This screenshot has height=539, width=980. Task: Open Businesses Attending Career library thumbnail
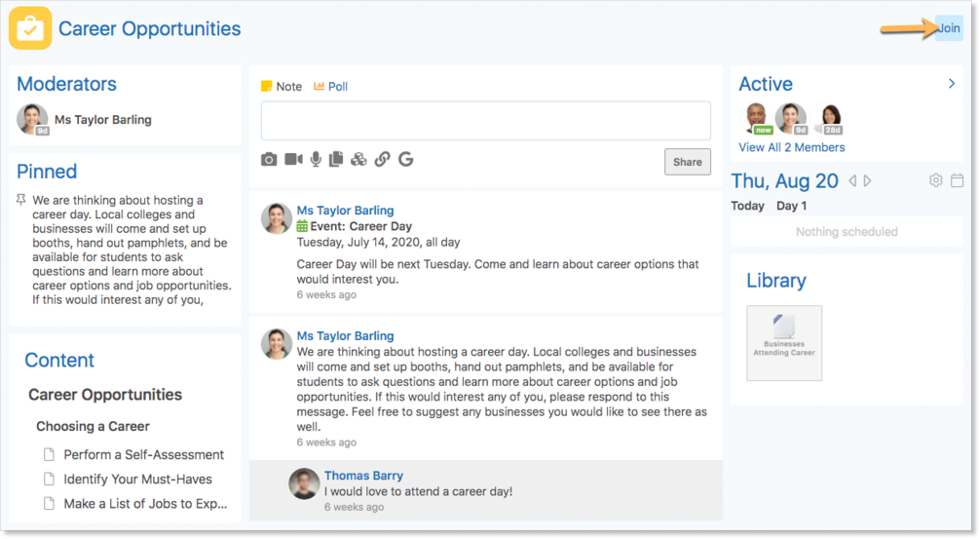point(784,343)
